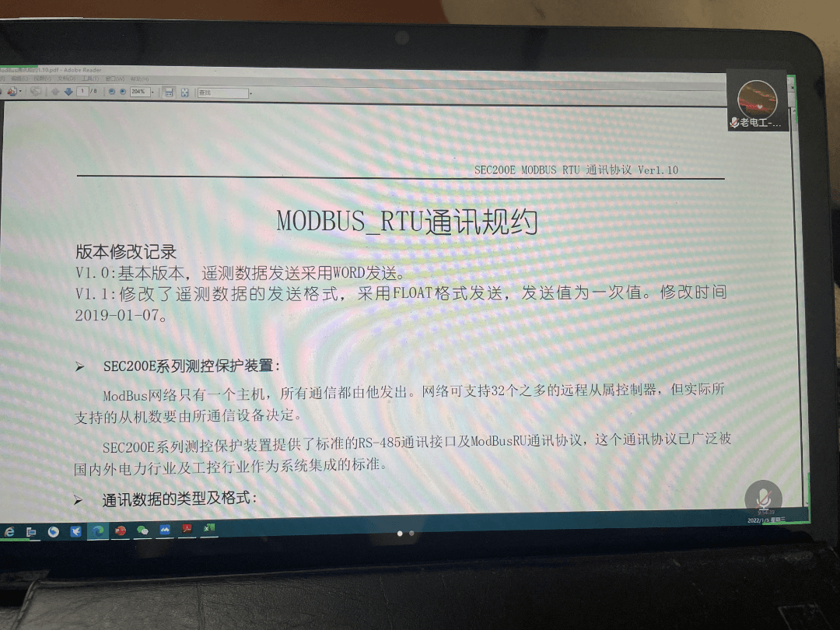840x630 pixels.
Task: Click the heading 通讯数据的类型及格式
Action: click(x=179, y=499)
